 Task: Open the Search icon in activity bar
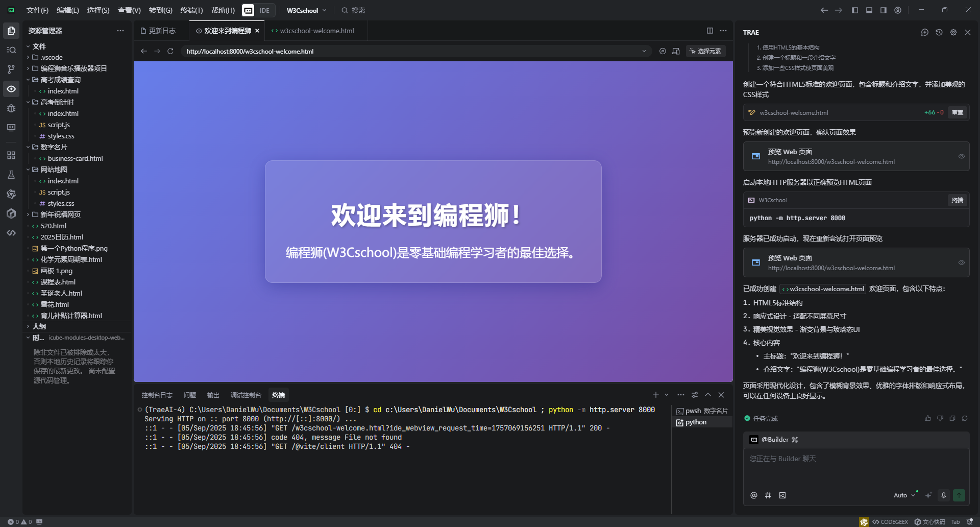coord(11,50)
